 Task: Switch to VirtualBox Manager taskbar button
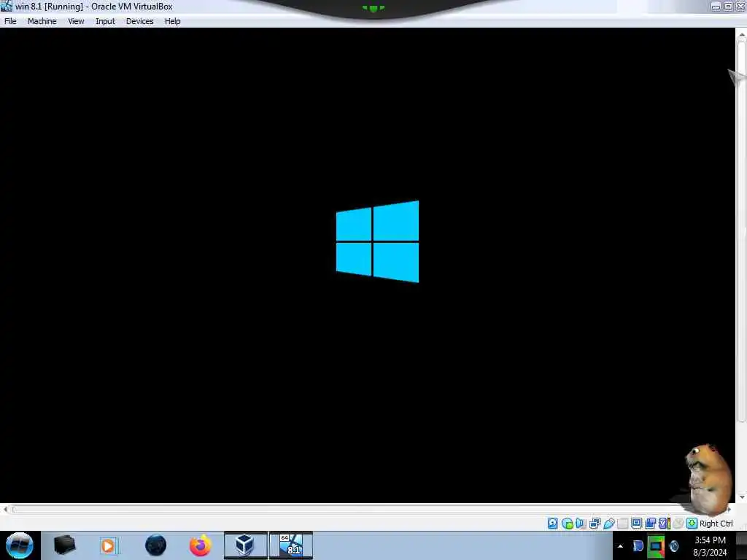246,545
